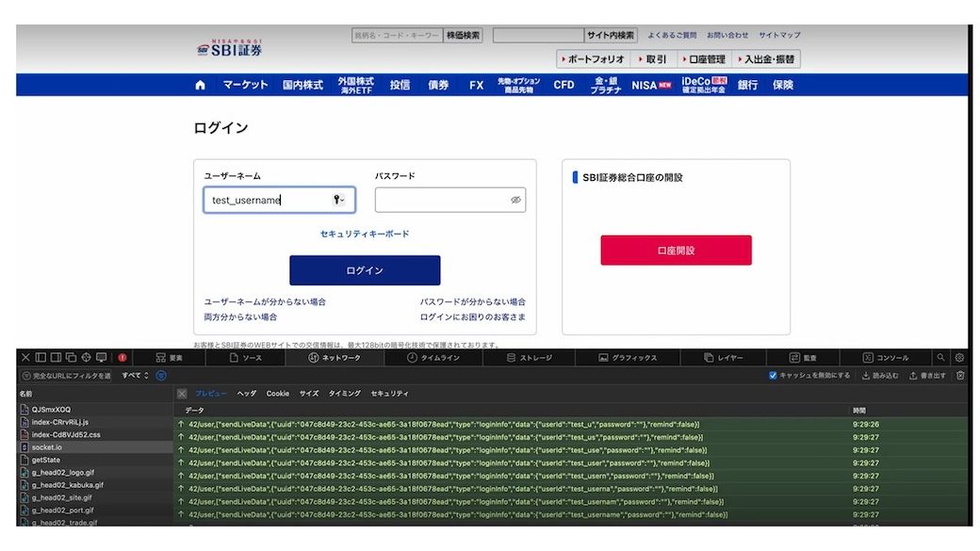Open the device settings monitor icon
The height and width of the screenshot is (551, 980).
click(x=101, y=357)
